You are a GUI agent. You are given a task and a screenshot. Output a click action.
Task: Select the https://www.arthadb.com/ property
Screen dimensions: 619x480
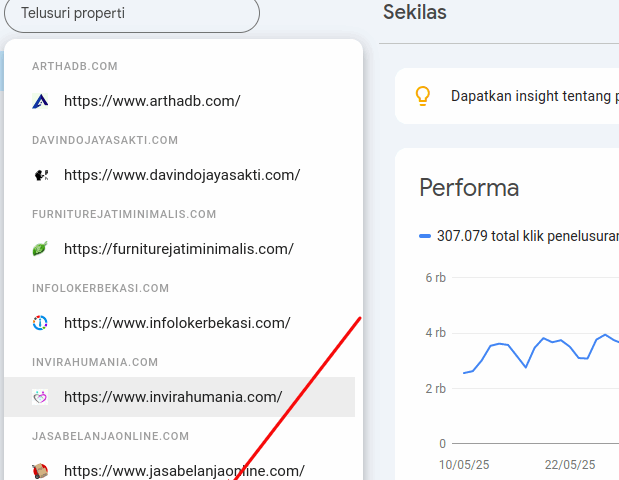[180, 101]
